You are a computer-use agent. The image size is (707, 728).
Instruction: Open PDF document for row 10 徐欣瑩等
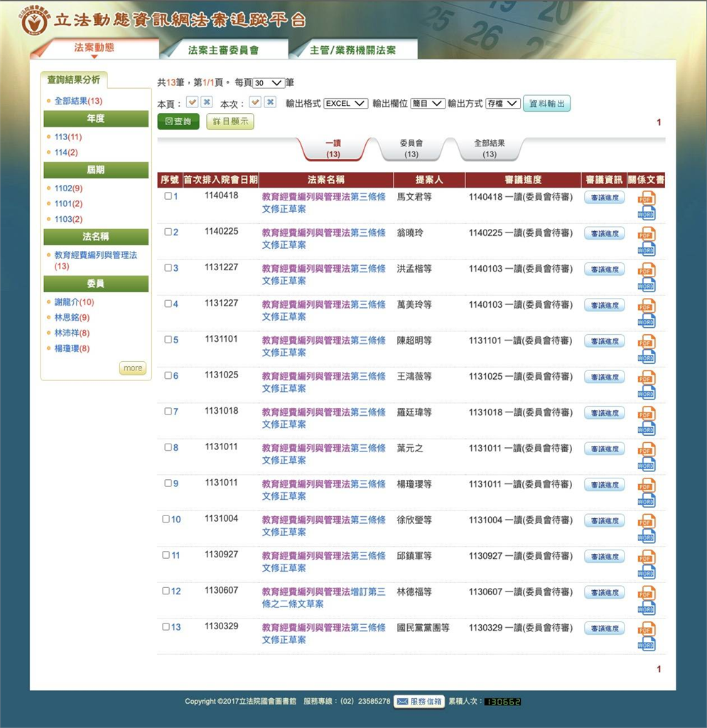[646, 521]
